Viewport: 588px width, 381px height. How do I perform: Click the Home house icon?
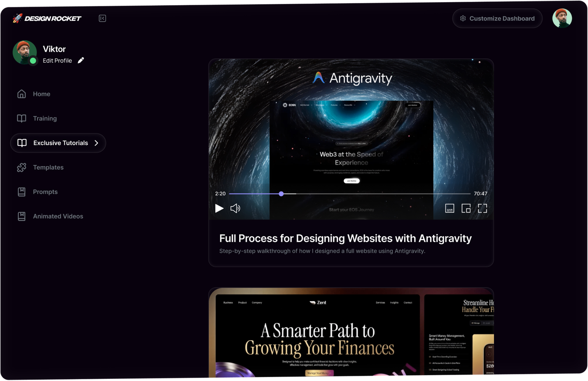coord(22,94)
